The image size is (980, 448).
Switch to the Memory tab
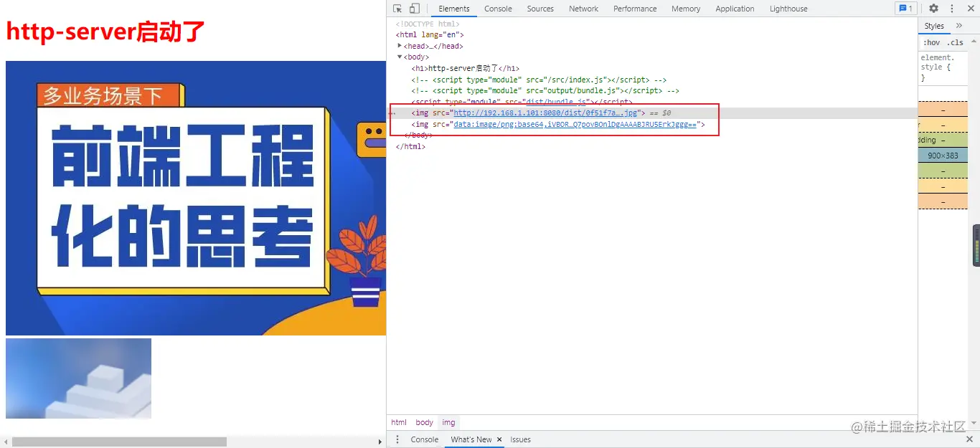pyautogui.click(x=686, y=9)
